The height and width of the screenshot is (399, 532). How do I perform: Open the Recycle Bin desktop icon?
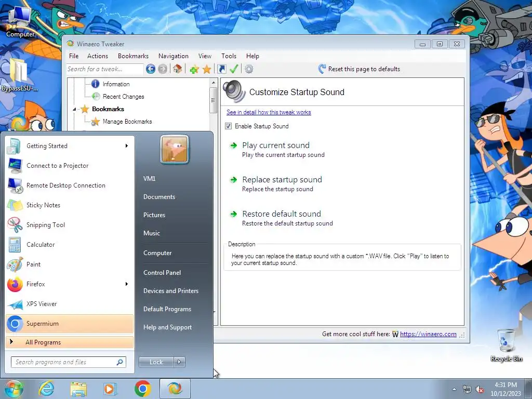pyautogui.click(x=506, y=345)
